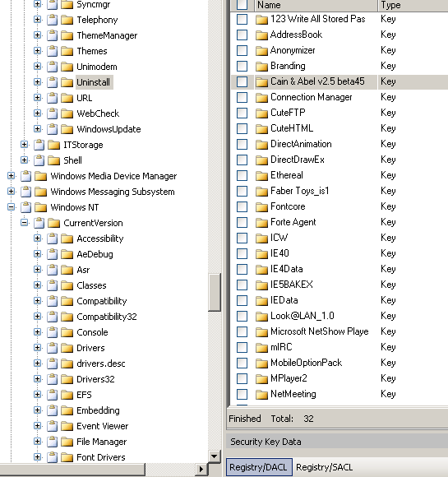Click the folder icon beside IE5BAKEX
The height and width of the screenshot is (477, 448).
click(261, 285)
